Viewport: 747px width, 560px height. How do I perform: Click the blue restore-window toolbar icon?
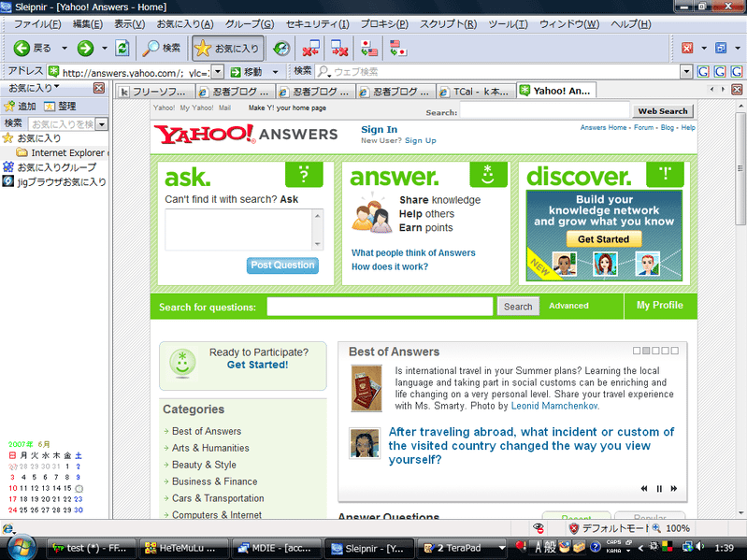721,48
